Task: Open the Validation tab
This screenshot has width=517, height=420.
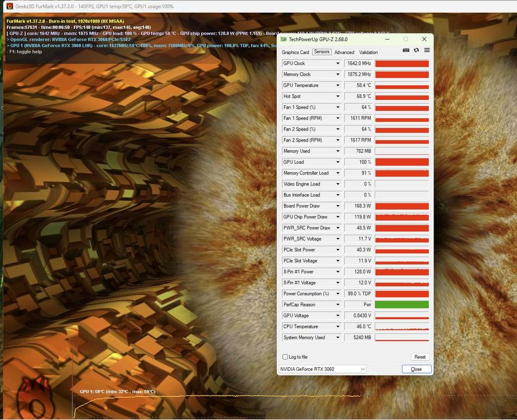Action: pyautogui.click(x=368, y=52)
